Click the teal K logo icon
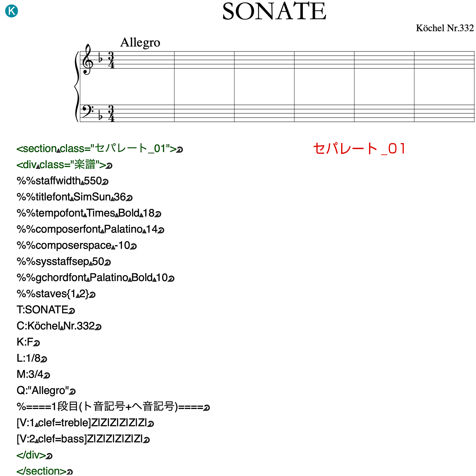Image resolution: width=476 pixels, height=476 pixels. [11, 11]
